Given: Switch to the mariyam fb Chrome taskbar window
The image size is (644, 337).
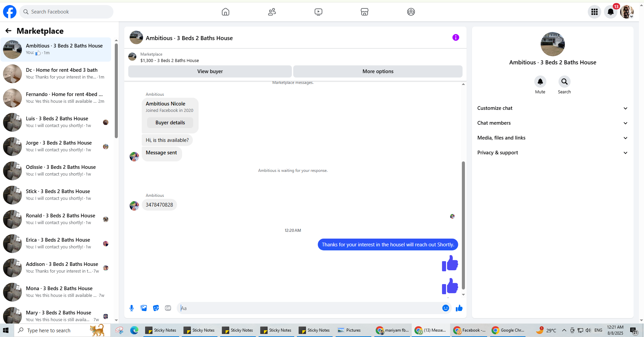Looking at the screenshot, I should (x=393, y=330).
